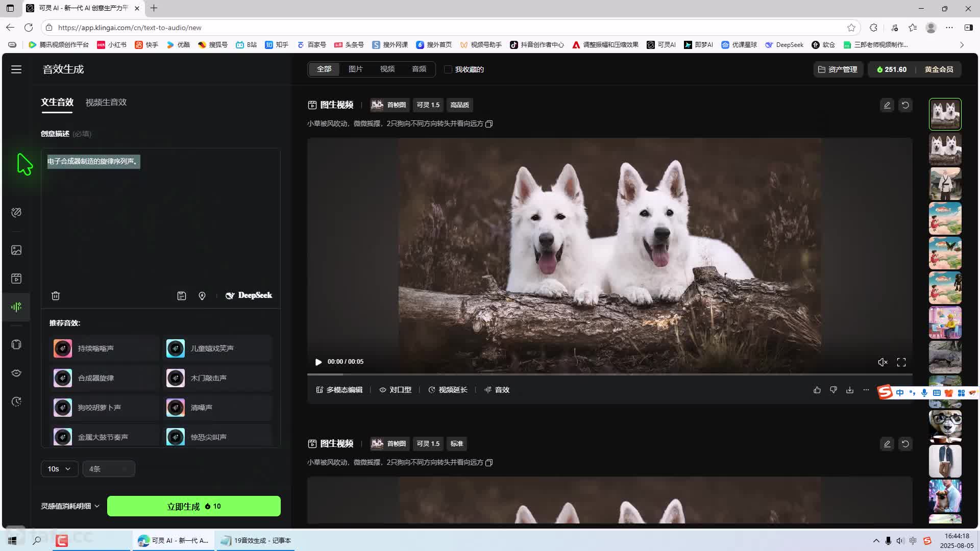Screen dimensions: 980x551
Task: Click the download icon under the dog video
Action: (x=849, y=390)
